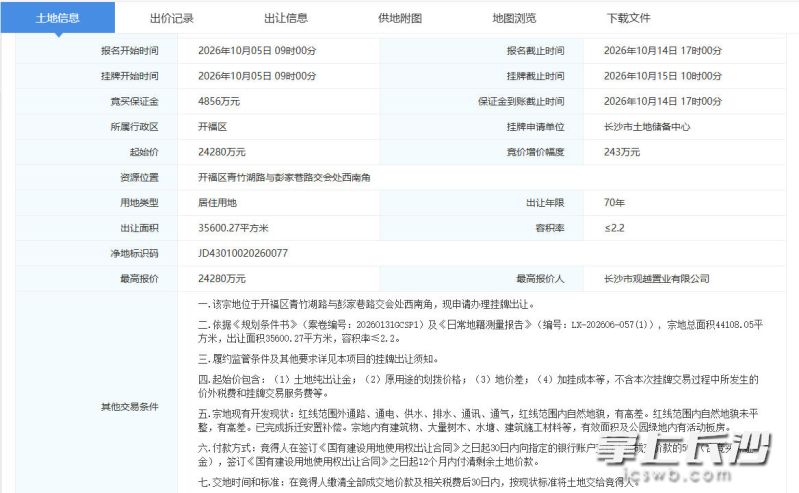Image resolution: width=799 pixels, height=493 pixels.
Task: Select the district value 开福区
Action: point(212,126)
